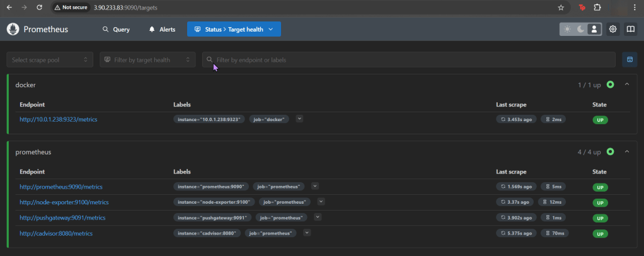Screen dimensions: 644x256
Task: Click the red Tp extension icon
Action: coord(582,8)
